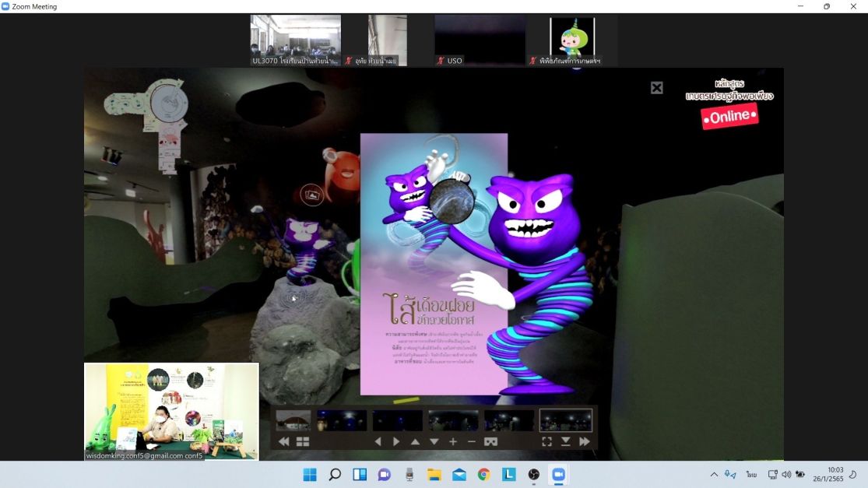Switch to Zoom taskbar icon
This screenshot has width=868, height=488.
[558, 475]
